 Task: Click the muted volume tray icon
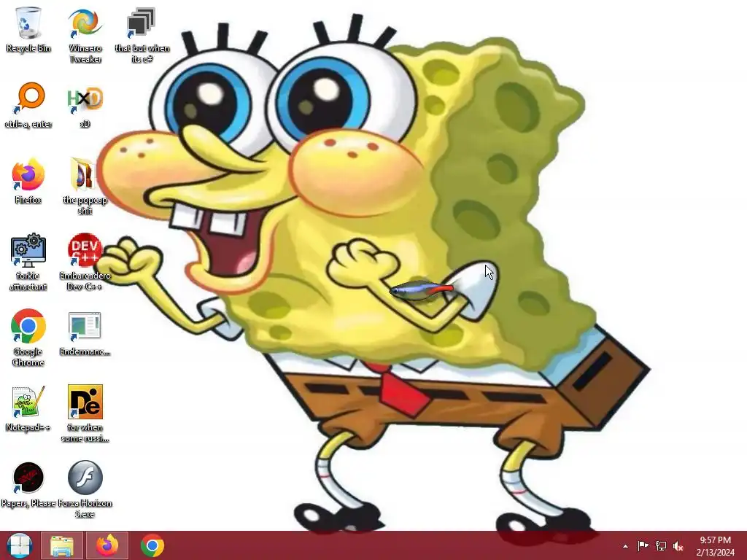click(678, 546)
